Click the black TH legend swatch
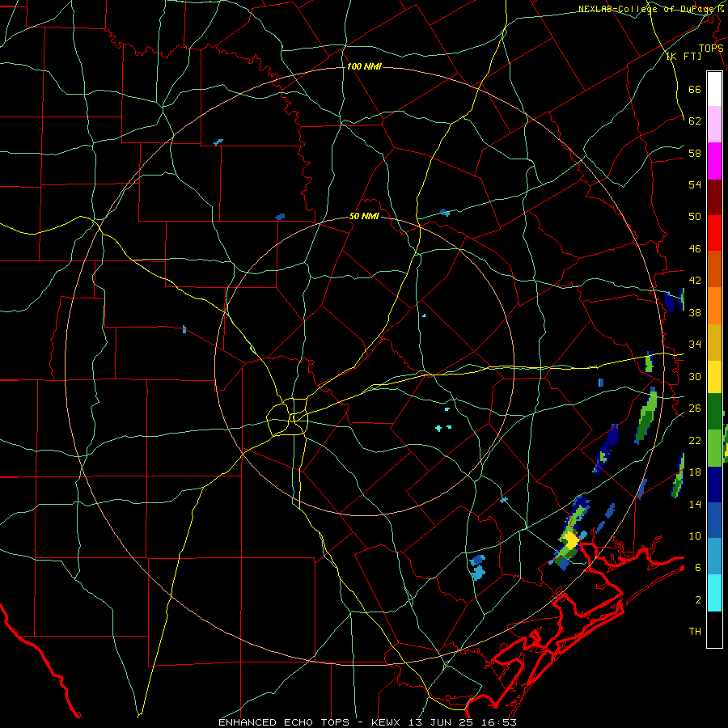Viewport: 728px width, 728px height. pos(714,629)
